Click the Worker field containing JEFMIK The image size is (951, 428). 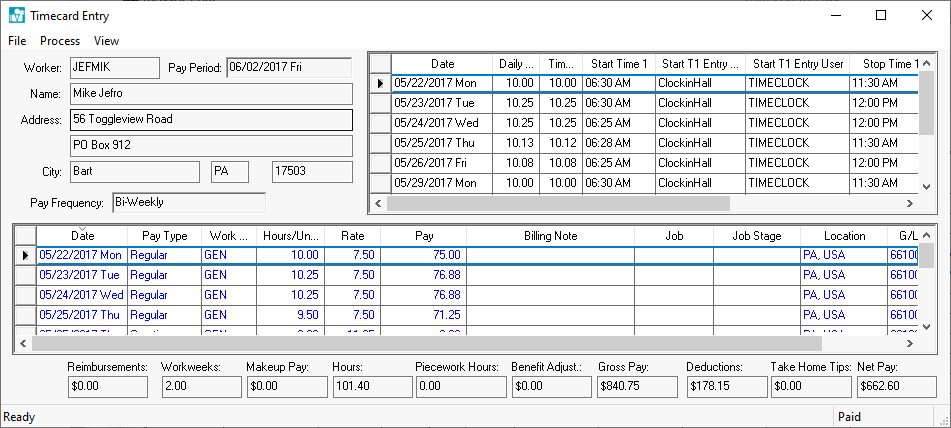click(x=113, y=68)
